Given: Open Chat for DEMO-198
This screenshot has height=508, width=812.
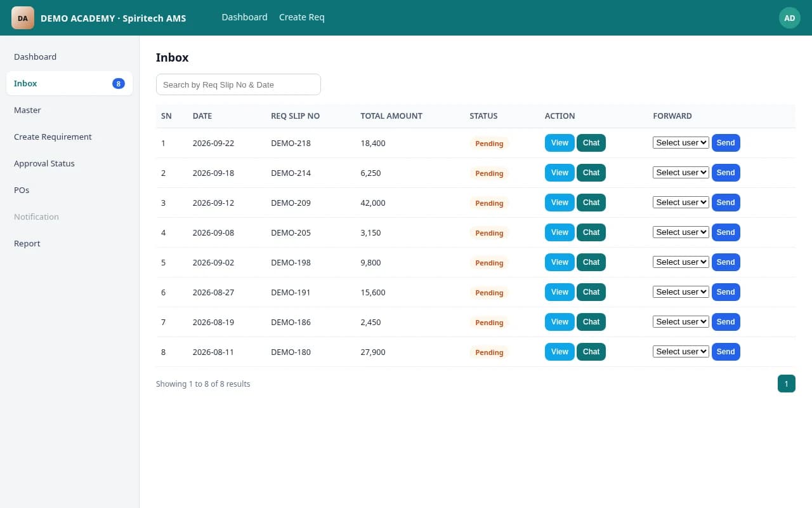Looking at the screenshot, I should pos(591,262).
